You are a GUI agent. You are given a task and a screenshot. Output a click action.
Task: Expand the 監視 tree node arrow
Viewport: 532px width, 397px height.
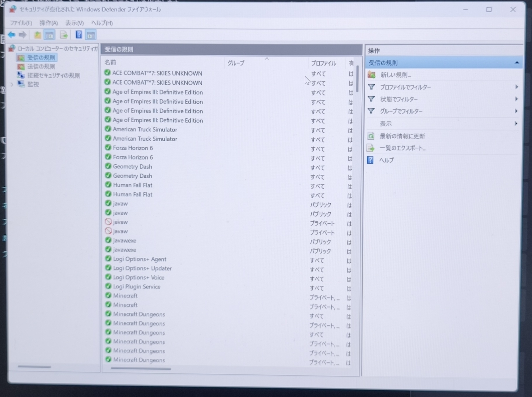point(12,84)
